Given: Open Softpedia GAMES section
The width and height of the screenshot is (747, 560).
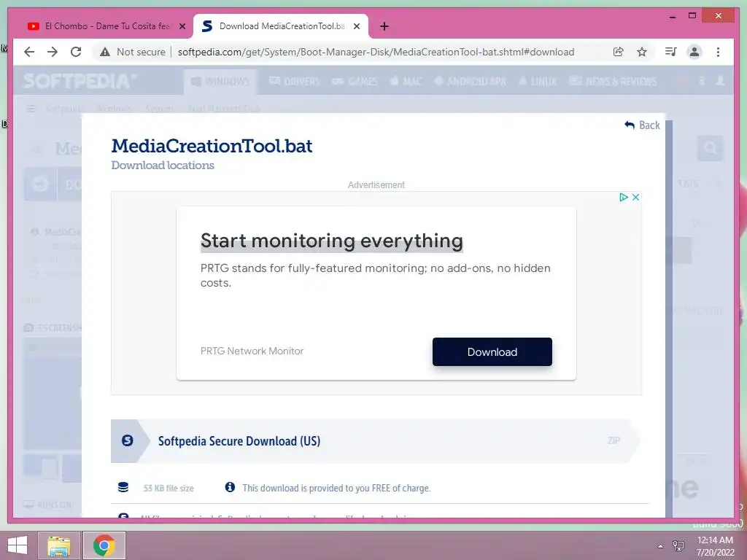Looking at the screenshot, I should click(355, 82).
